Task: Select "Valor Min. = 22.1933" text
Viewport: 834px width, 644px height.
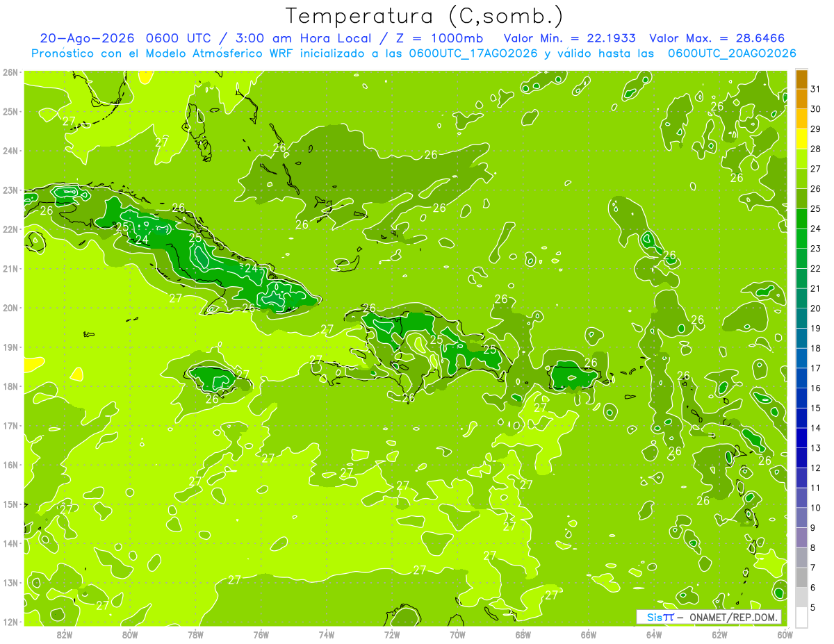Action: point(569,38)
